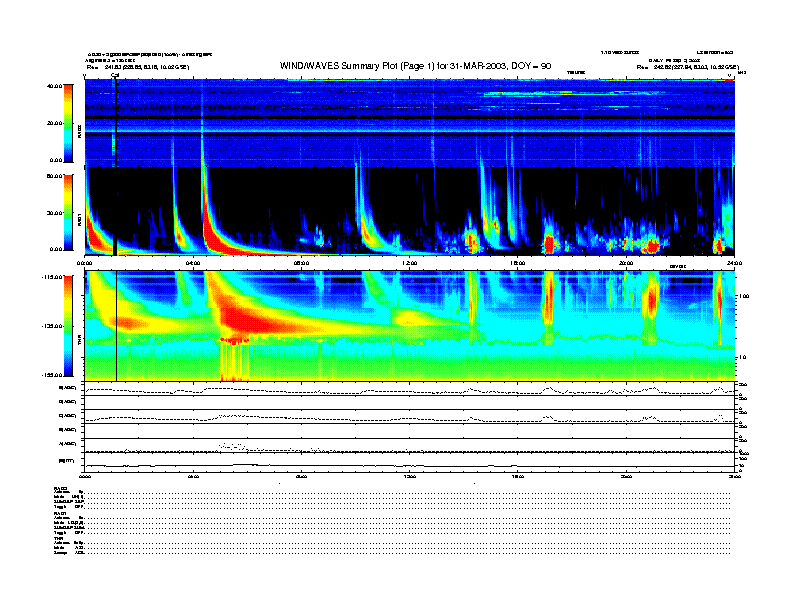Screen dimensions: 792x612
Task: Click the 30.00 label on RAD1 scale
Action: coord(55,213)
